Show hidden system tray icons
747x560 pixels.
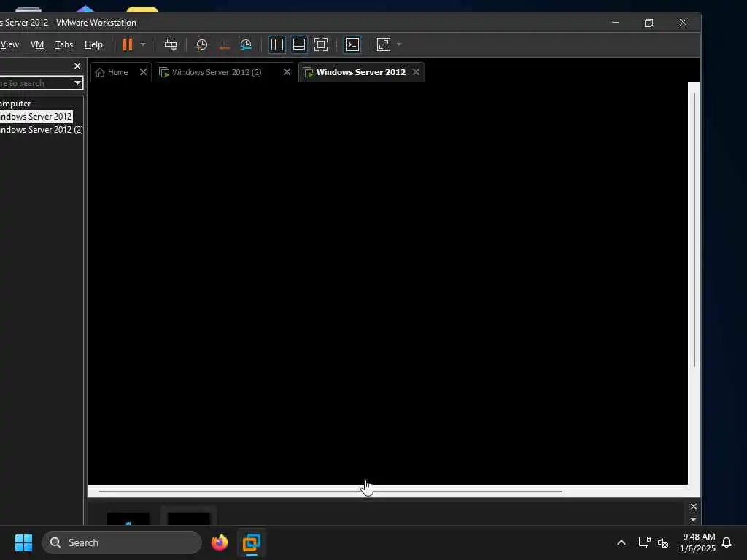[622, 542]
